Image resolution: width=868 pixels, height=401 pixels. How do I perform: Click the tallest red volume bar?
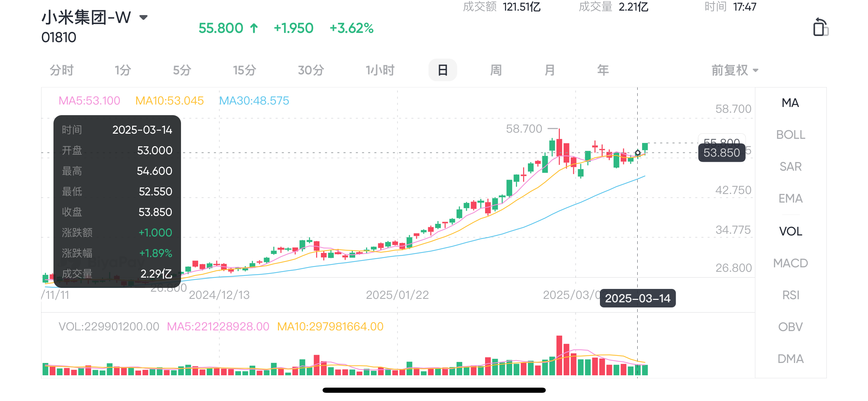(559, 355)
